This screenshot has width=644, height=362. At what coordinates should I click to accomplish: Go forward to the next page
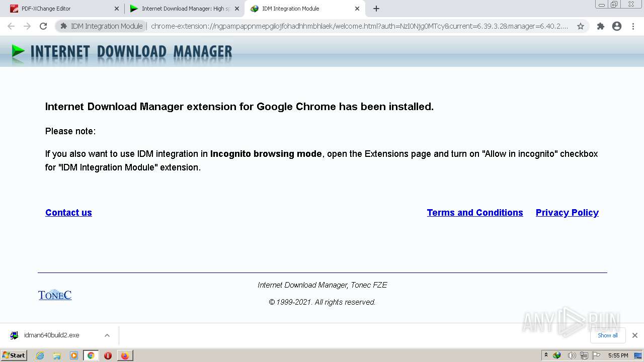[x=27, y=26]
